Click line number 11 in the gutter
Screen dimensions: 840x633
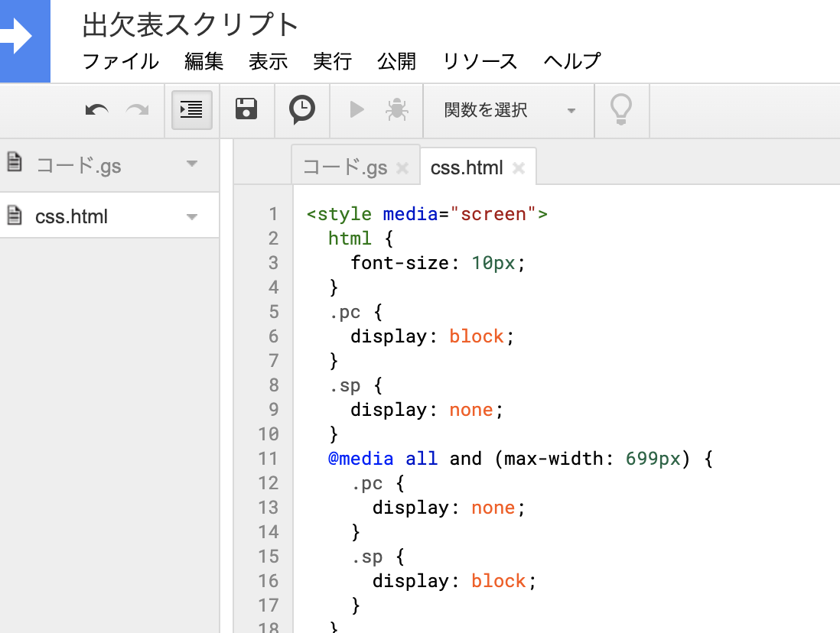(269, 459)
